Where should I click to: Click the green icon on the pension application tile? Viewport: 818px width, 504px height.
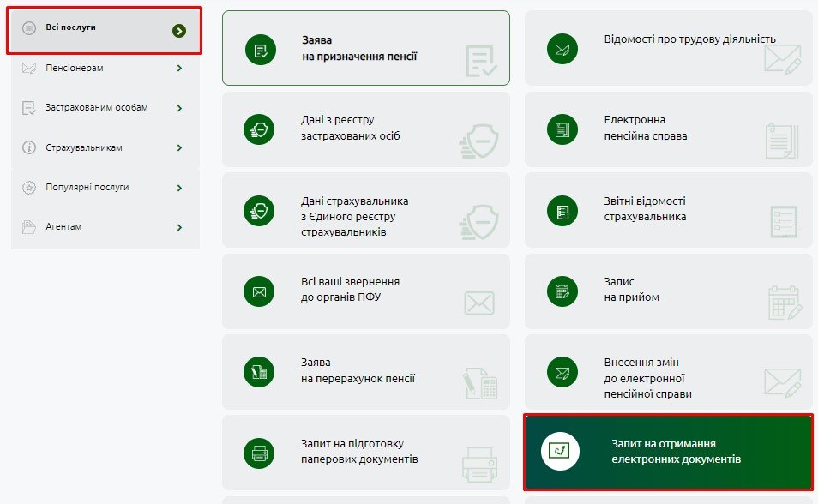(261, 49)
